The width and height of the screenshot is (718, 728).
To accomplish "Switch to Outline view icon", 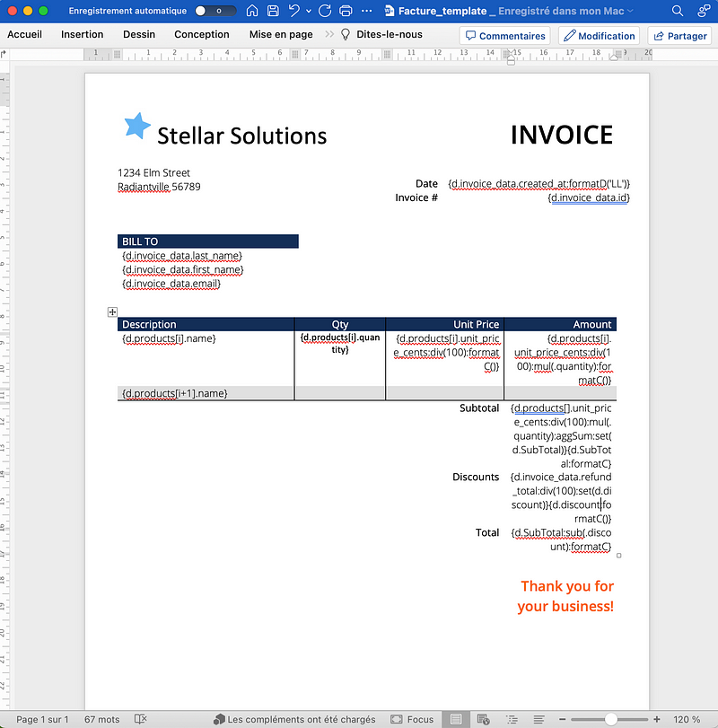I will point(512,719).
